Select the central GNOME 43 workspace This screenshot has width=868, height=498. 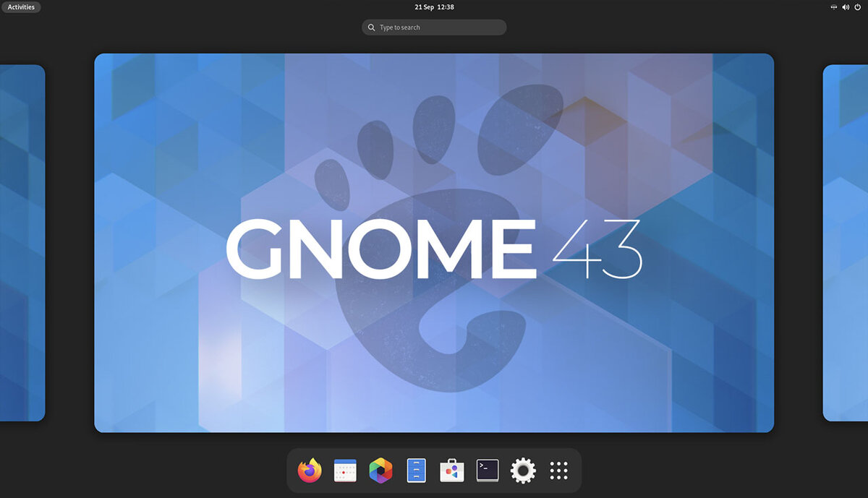434,243
